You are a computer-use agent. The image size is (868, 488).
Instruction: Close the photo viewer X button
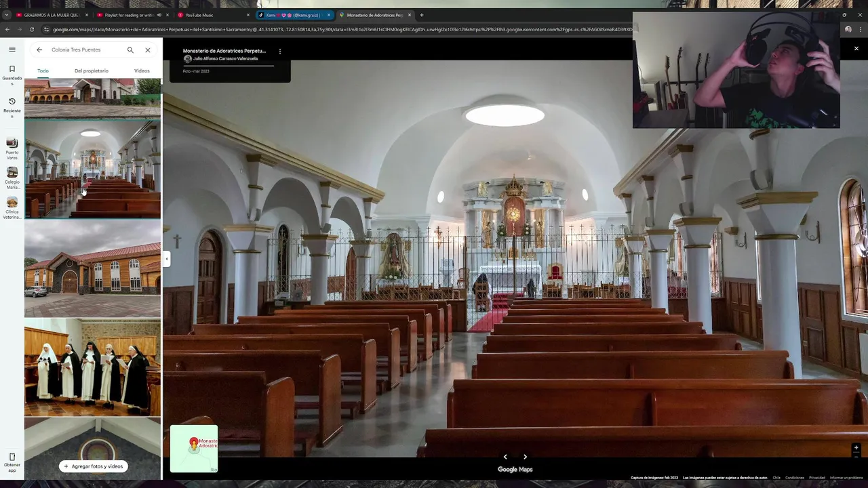(856, 49)
